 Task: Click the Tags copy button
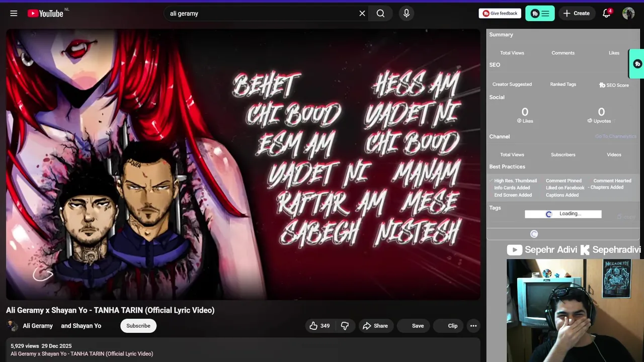click(626, 217)
